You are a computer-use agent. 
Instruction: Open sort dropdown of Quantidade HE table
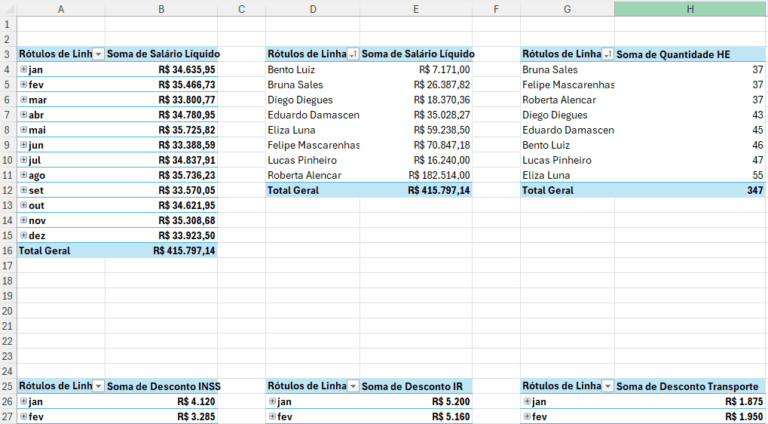[x=608, y=54]
